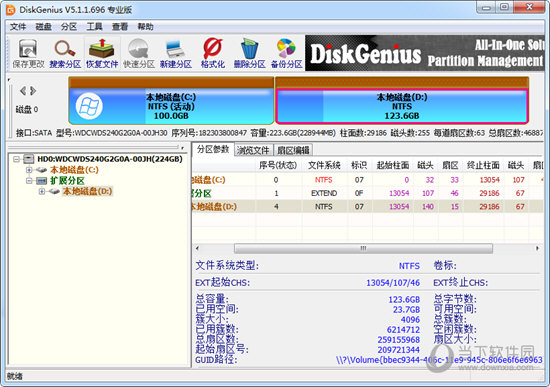Click the hard disk icon beside HD0:WDCWDS240G2G0A
Screen dimensions: 550x387
[x=29, y=159]
